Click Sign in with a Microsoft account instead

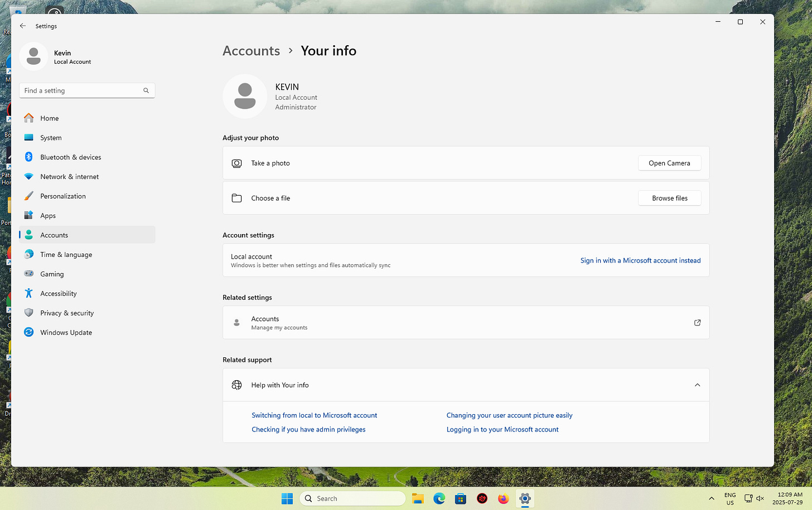(640, 260)
